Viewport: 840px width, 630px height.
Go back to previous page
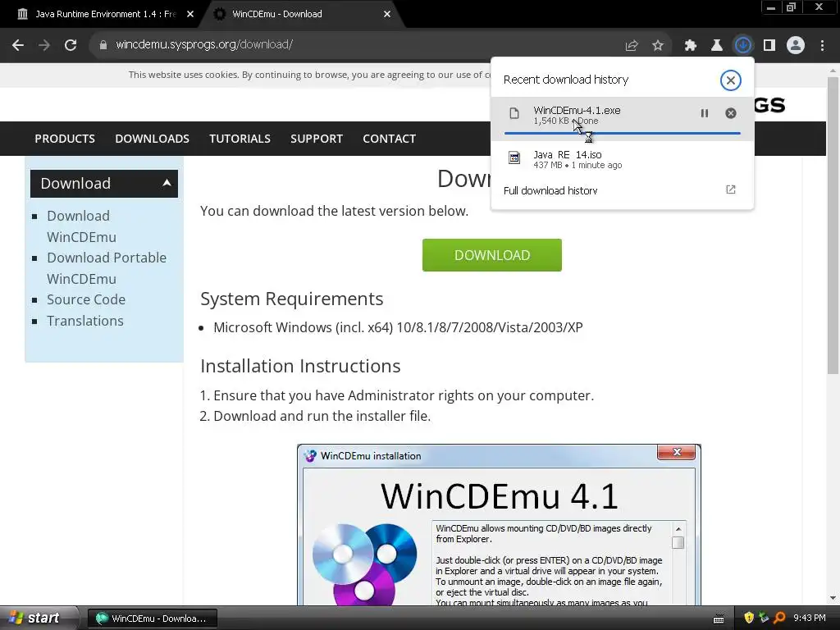(18, 45)
